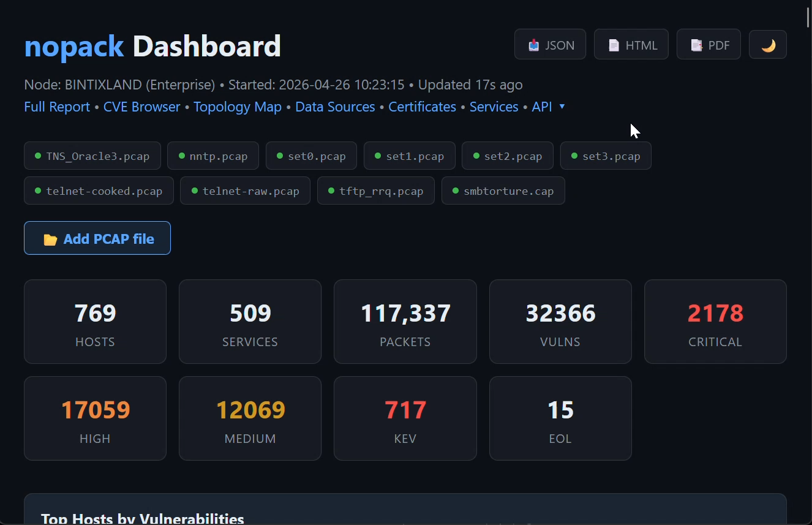The image size is (812, 525).
Task: Switch theme with the moon icon
Action: tap(768, 44)
